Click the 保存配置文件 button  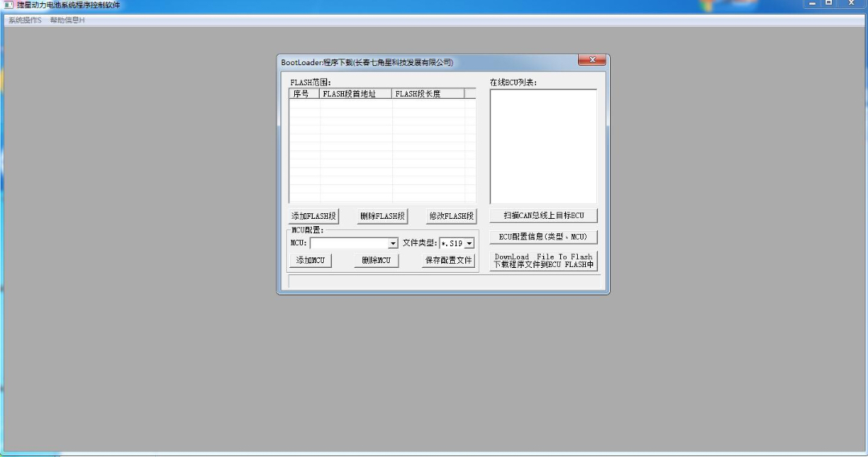(x=448, y=261)
